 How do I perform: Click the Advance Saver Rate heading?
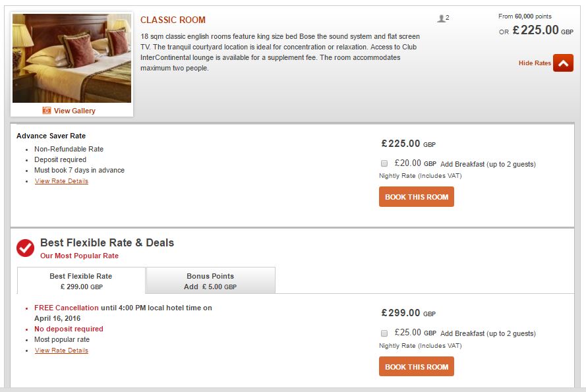pos(51,136)
